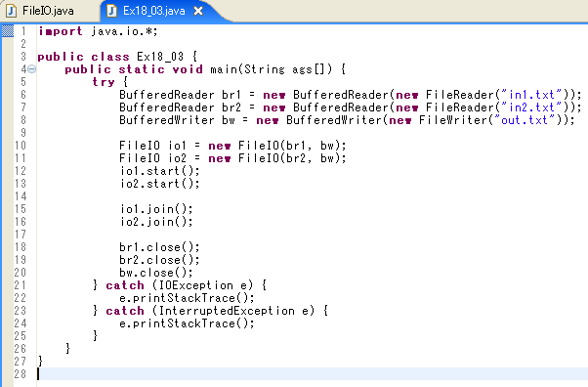
Task: Click the "in1.txt" string literal
Action: 532,95
